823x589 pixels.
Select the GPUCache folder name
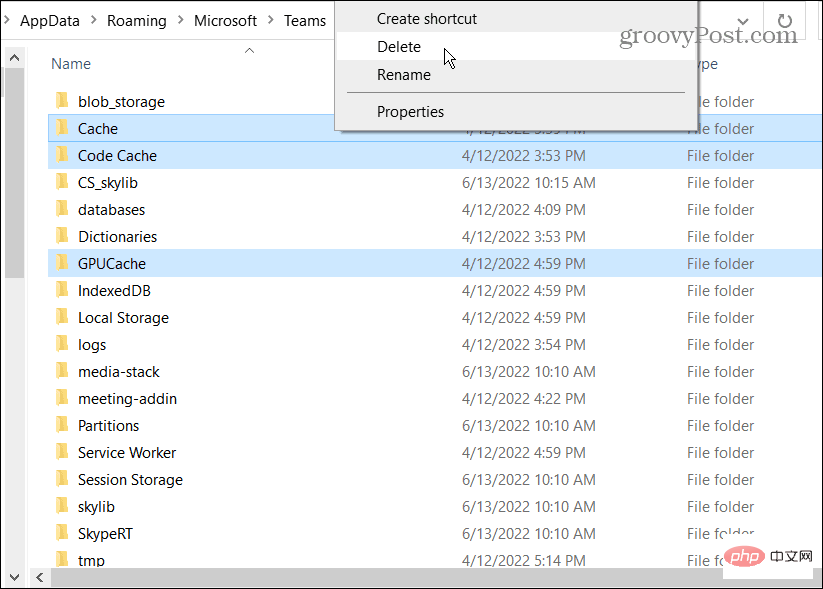[x=112, y=264]
